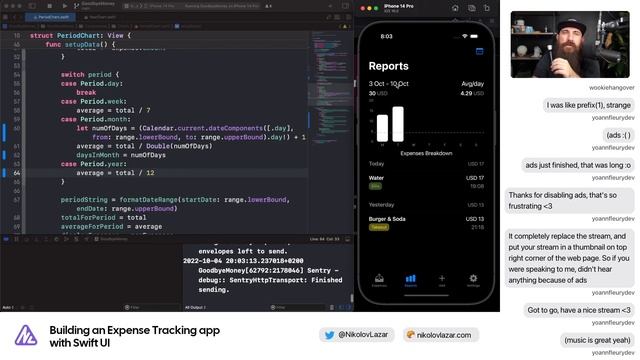
Task: Rotate device icon in Simulator toolbar
Action: pyautogui.click(x=487, y=8)
